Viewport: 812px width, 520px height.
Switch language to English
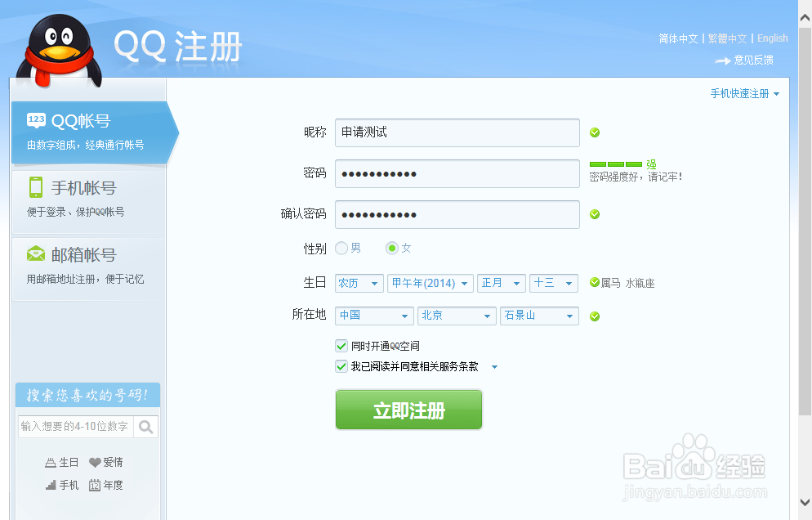tap(772, 38)
